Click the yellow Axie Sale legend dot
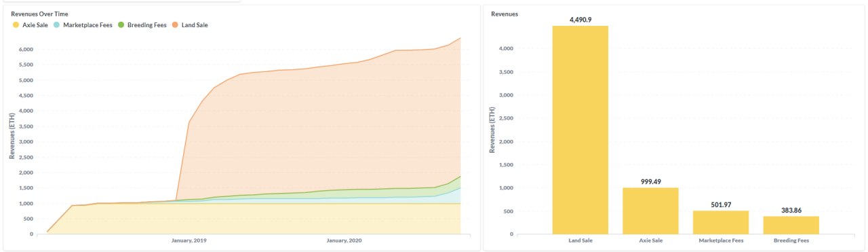Viewport: 868px width, 252px height. point(16,25)
